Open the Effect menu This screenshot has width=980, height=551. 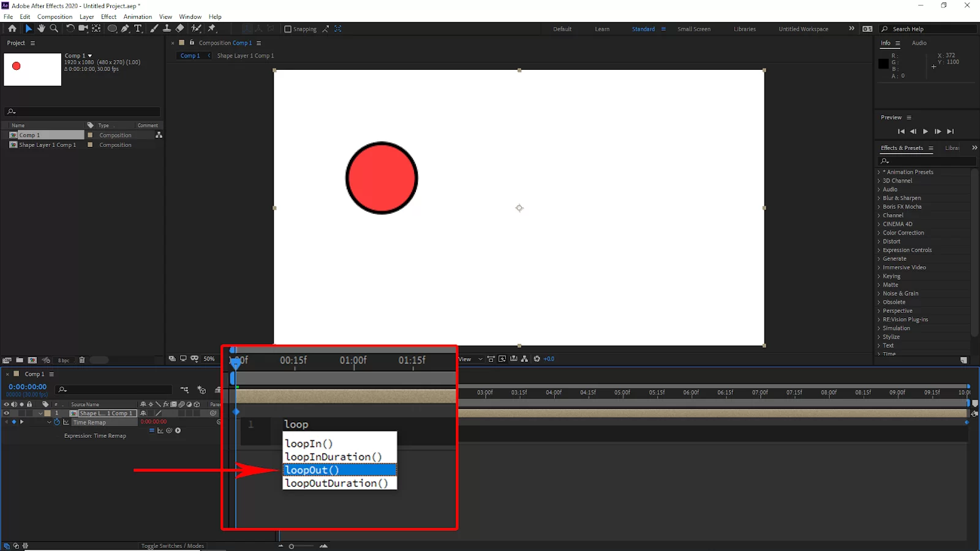click(109, 17)
